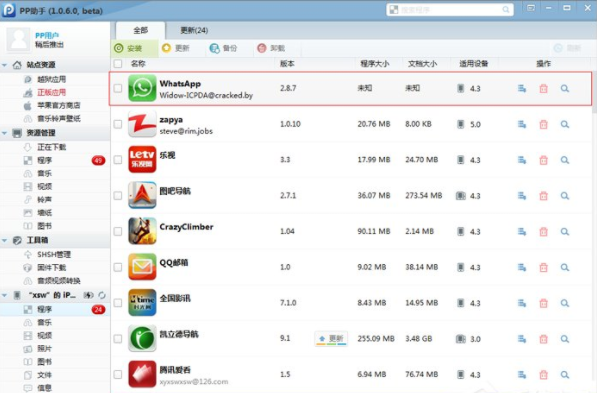Click the magnifier icon in QQ邮箱 row
This screenshot has height=393, width=597.
[x=565, y=267]
